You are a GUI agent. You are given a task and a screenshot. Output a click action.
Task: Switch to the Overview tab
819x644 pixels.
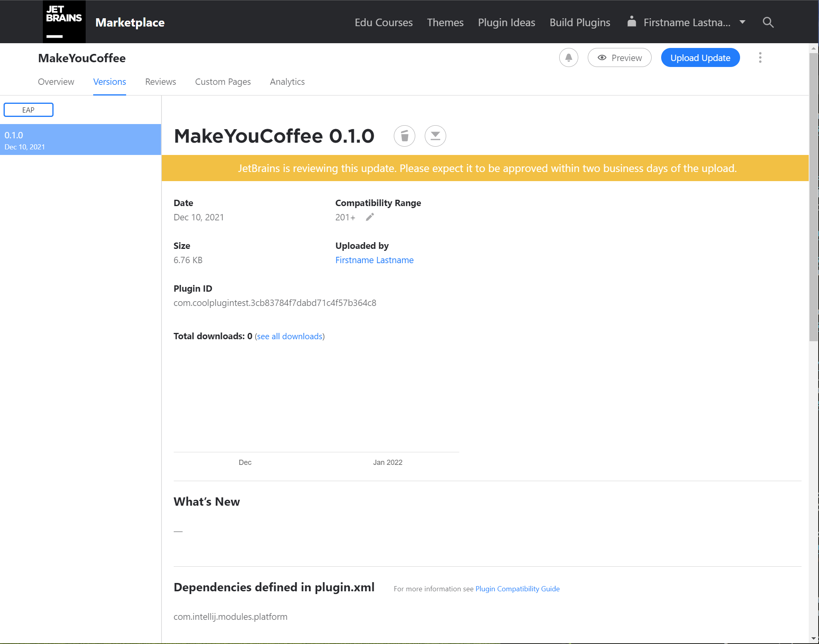[56, 82]
